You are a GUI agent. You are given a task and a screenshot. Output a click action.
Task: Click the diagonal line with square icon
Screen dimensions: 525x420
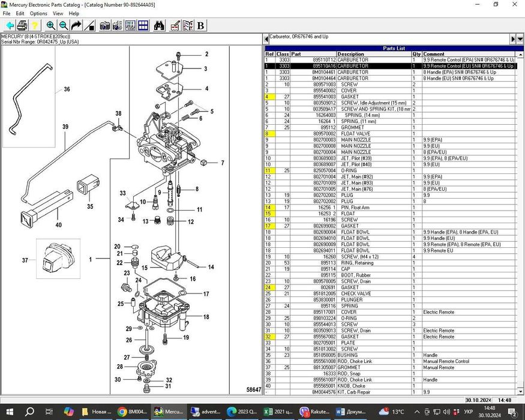coord(89,25)
